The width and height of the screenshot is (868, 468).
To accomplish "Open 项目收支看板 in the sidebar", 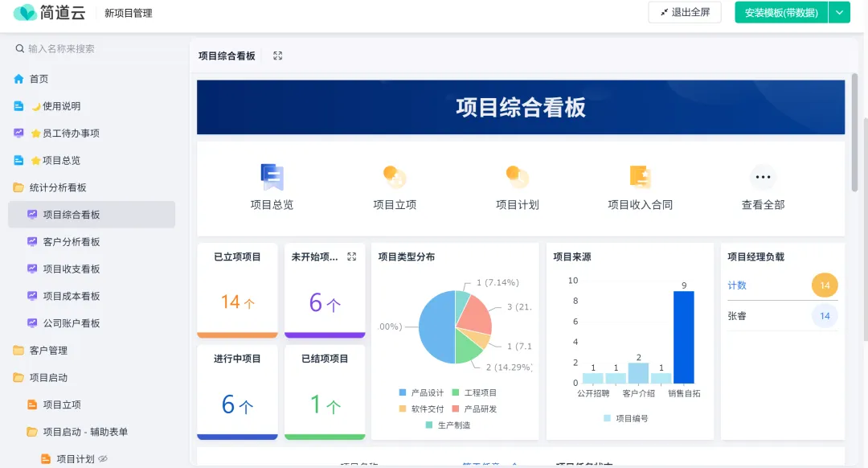I will 92,269.
